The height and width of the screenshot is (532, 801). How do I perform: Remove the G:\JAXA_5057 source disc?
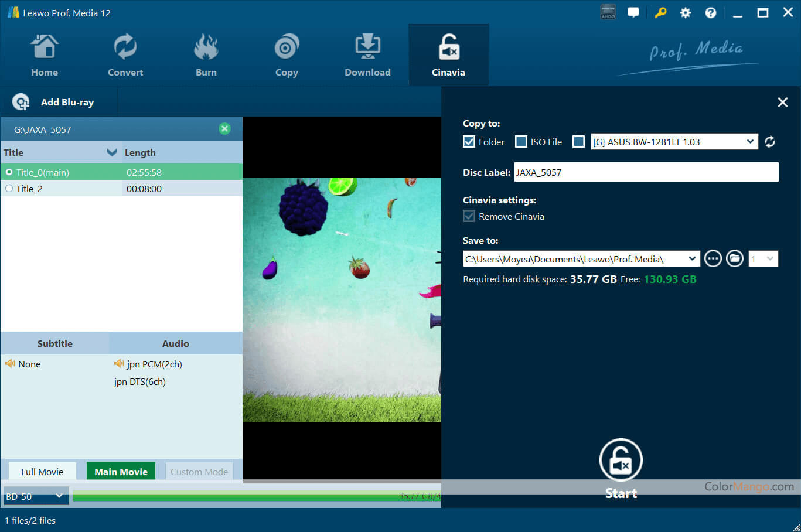pos(224,129)
